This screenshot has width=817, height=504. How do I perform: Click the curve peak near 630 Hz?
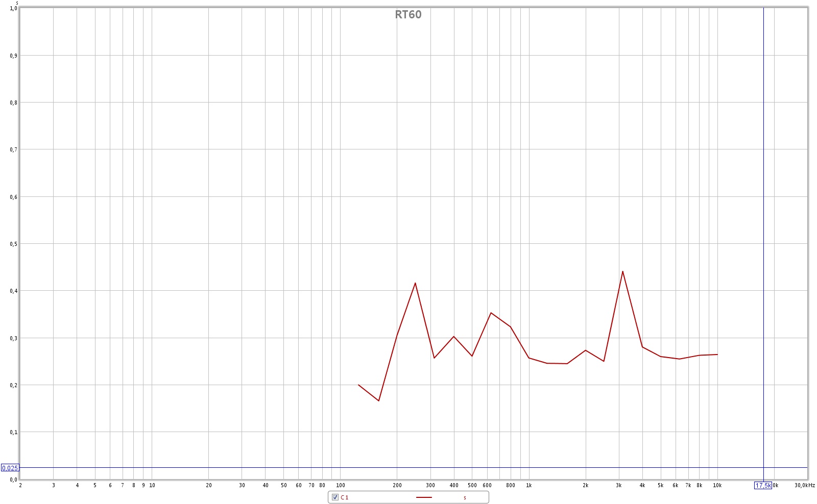point(491,313)
